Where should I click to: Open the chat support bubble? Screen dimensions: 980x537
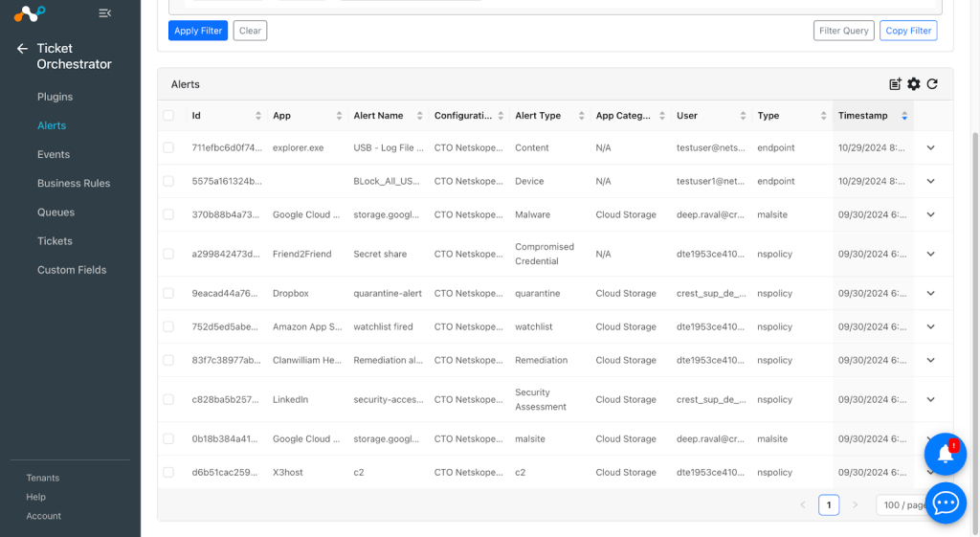click(946, 503)
